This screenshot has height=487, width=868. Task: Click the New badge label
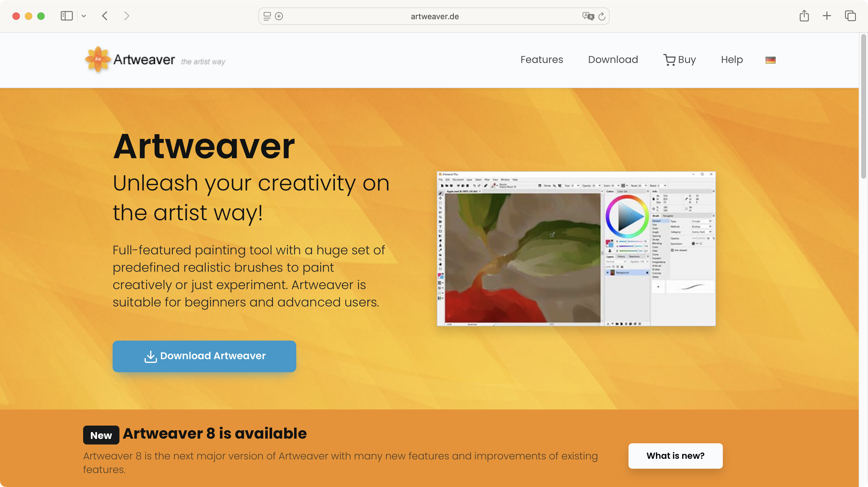pyautogui.click(x=101, y=435)
